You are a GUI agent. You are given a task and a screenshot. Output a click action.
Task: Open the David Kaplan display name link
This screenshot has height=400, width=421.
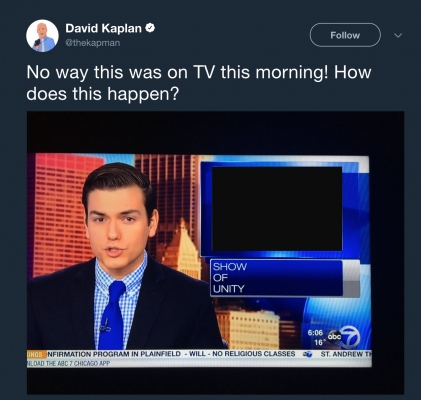pos(103,28)
